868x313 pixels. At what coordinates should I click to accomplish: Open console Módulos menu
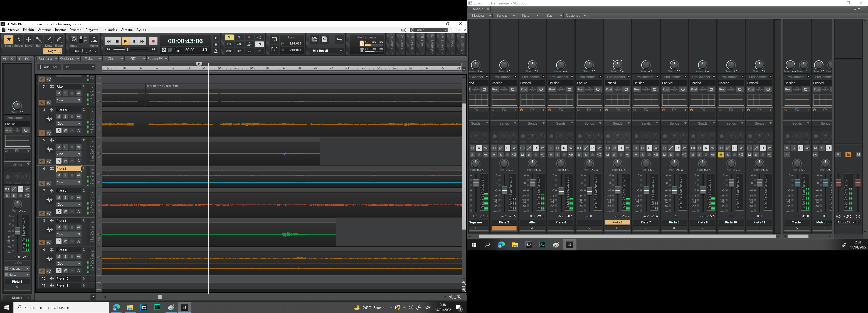coord(480,16)
